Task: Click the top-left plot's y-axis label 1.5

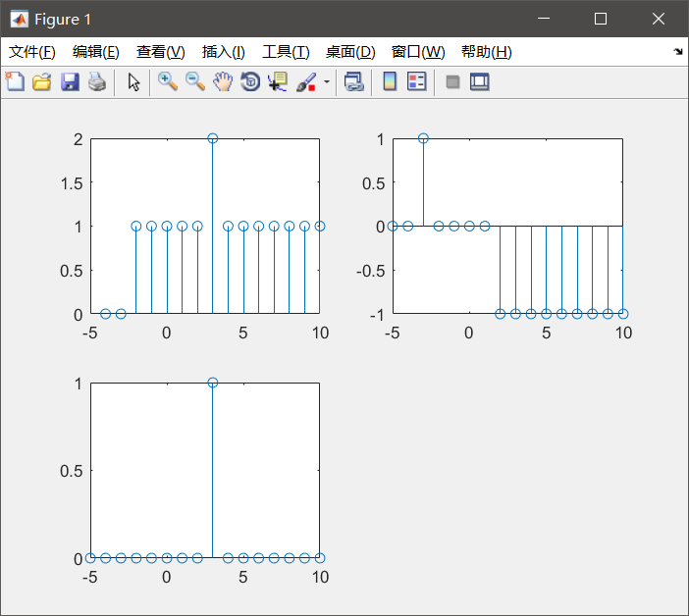Action: [x=72, y=183]
